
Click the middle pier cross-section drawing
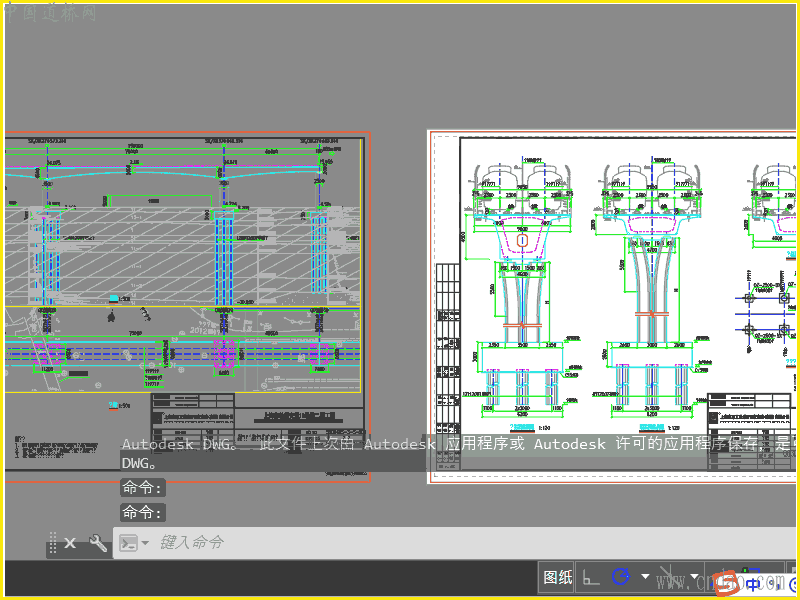(650, 290)
